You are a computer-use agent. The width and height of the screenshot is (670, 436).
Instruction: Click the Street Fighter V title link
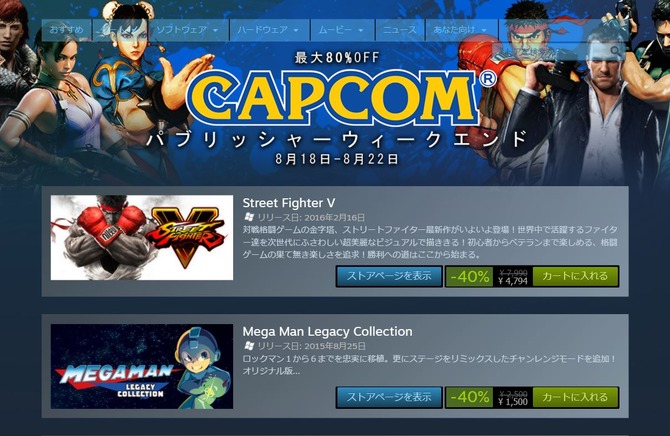pyautogui.click(x=289, y=203)
